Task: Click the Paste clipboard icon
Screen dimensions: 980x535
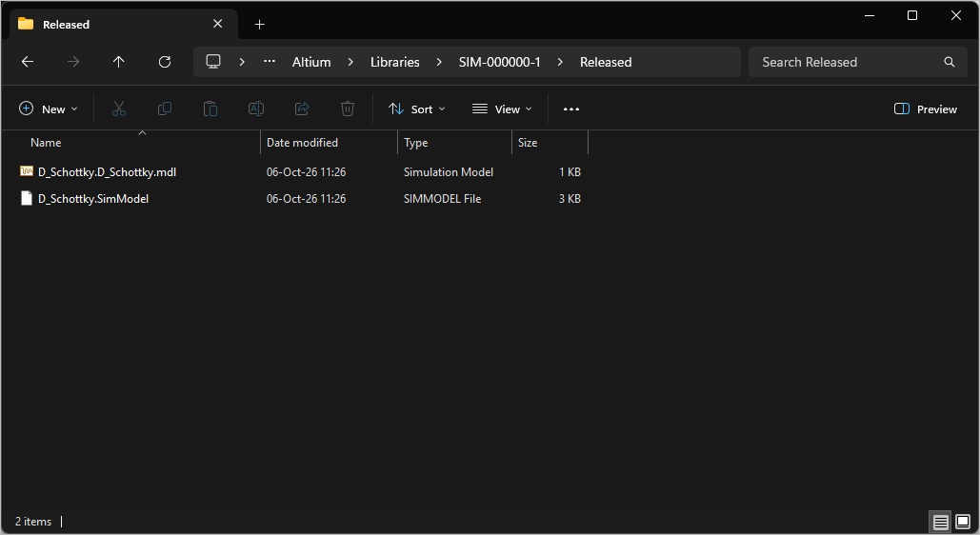Action: (210, 109)
